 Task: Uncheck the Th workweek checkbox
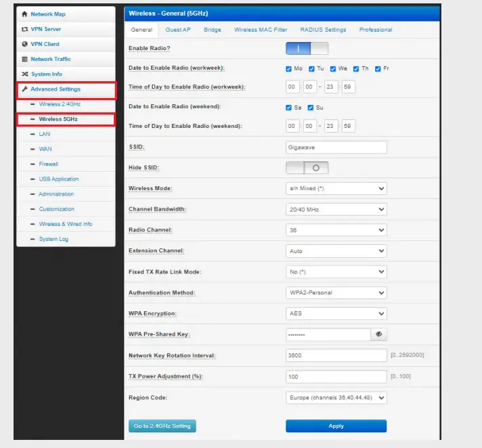pyautogui.click(x=356, y=69)
